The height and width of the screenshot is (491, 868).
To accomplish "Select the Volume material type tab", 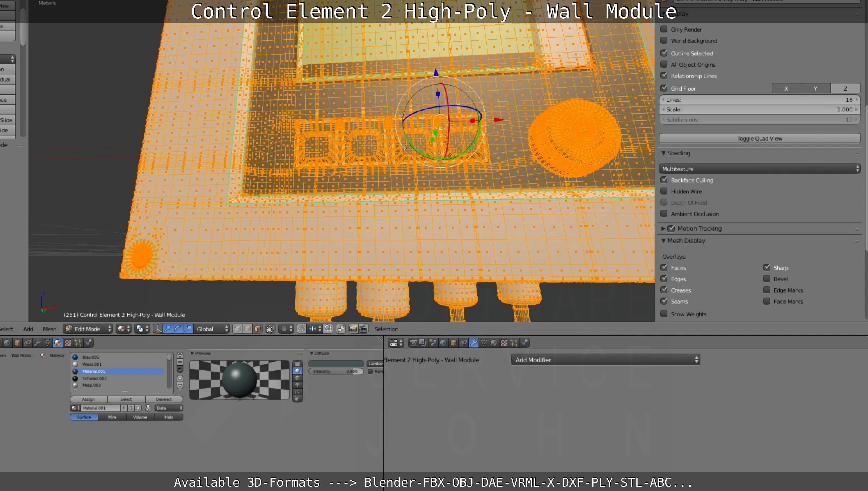I will 140,417.
